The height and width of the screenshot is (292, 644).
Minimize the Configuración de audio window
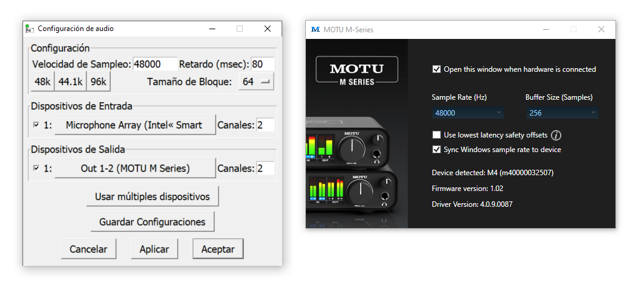coord(212,29)
